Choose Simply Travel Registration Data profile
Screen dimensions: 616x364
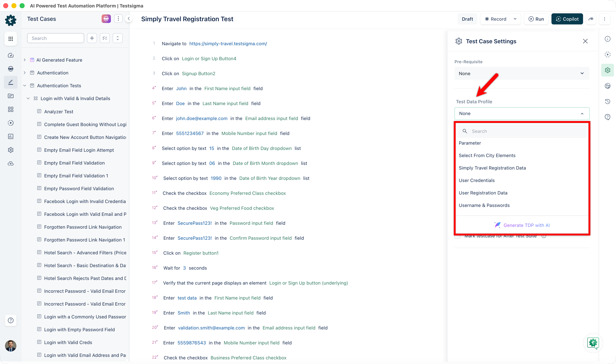492,168
